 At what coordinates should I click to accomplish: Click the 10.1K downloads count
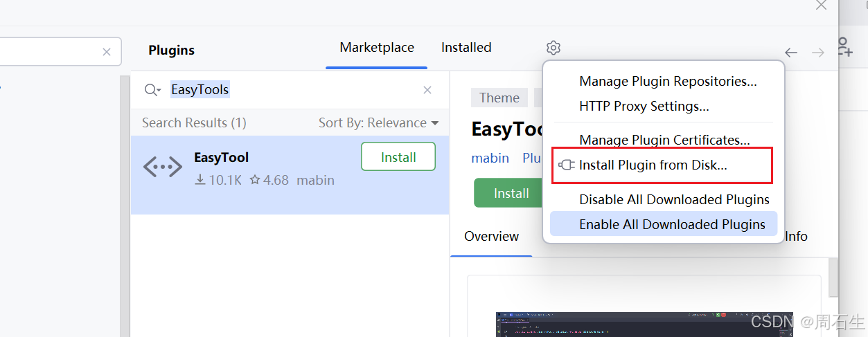(218, 181)
